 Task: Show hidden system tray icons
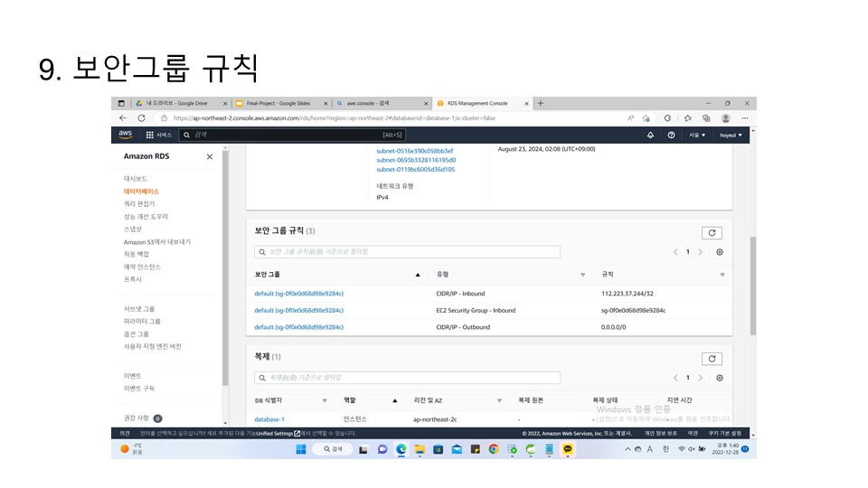[x=627, y=449]
